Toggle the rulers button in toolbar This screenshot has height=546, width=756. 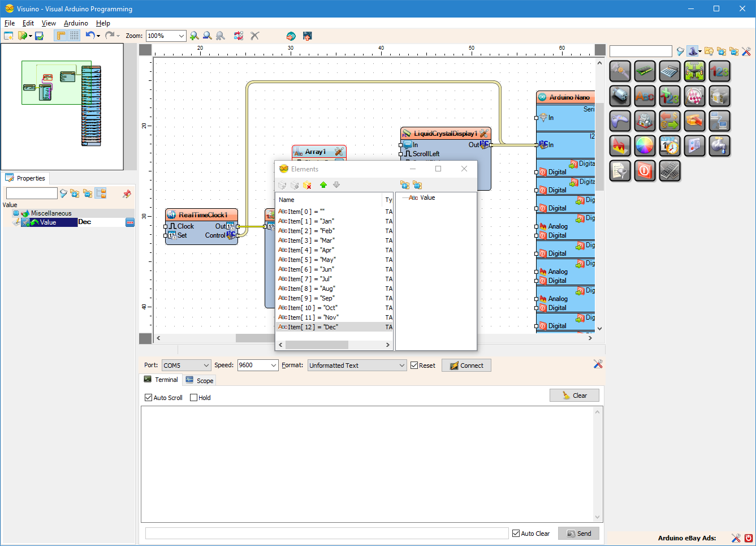pos(61,36)
